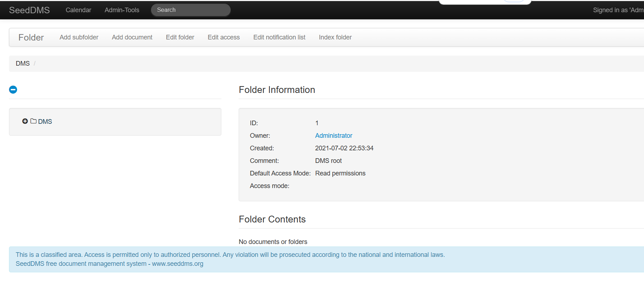Open the SeedDMS home brand link
644x291 pixels.
tap(29, 10)
